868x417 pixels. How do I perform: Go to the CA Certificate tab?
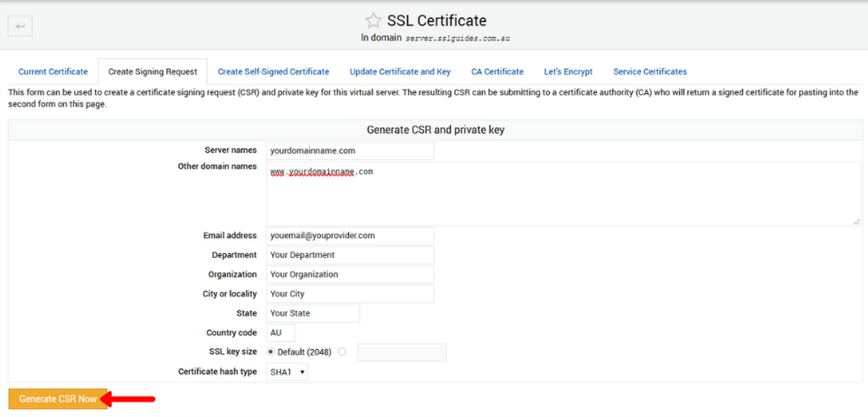click(496, 71)
